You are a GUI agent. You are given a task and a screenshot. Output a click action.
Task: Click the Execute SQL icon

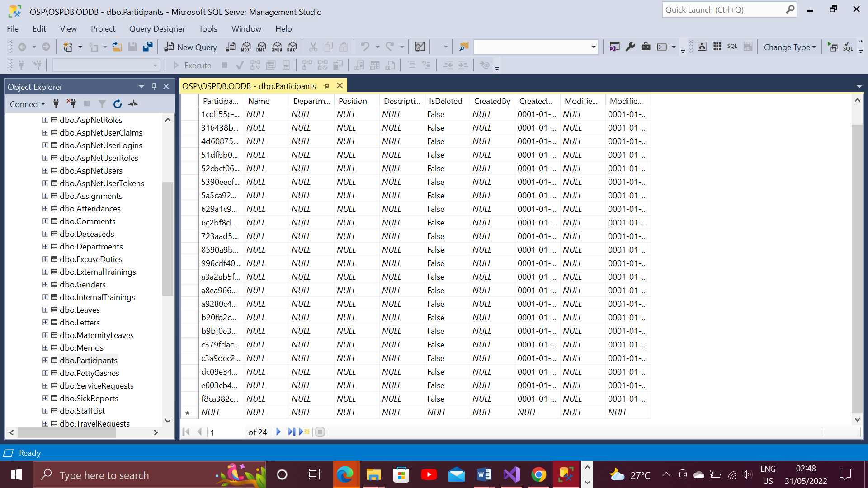point(833,47)
